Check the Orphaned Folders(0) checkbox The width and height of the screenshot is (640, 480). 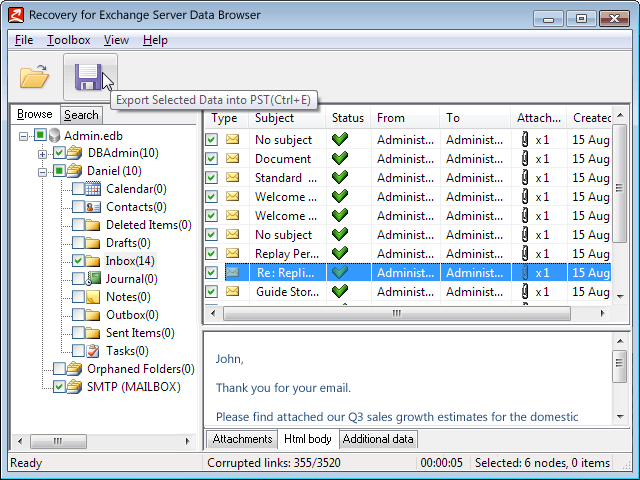(x=59, y=369)
